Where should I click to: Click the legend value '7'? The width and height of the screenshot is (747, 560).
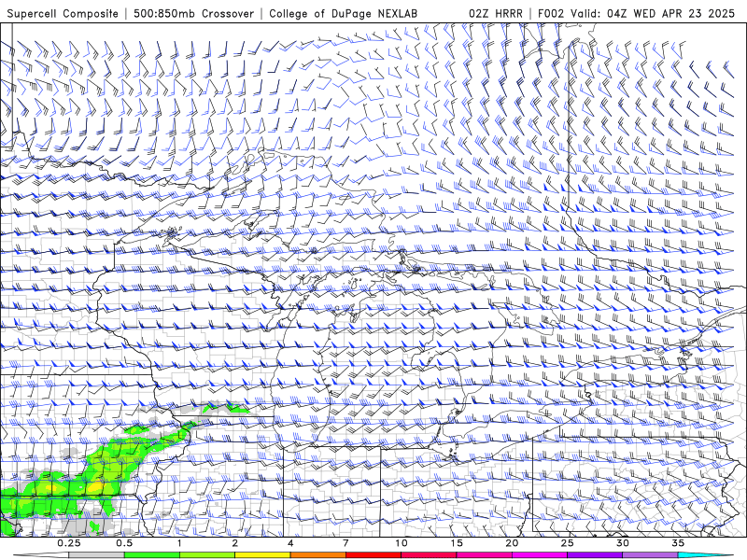pos(345,543)
